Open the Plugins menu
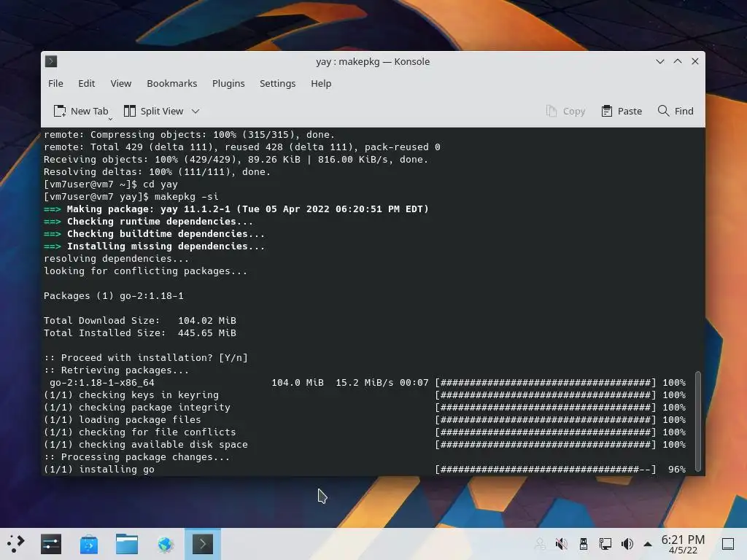The width and height of the screenshot is (747, 560). tap(228, 83)
